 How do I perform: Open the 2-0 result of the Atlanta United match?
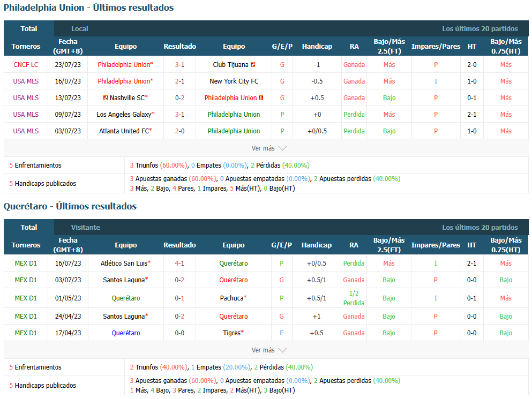180,131
